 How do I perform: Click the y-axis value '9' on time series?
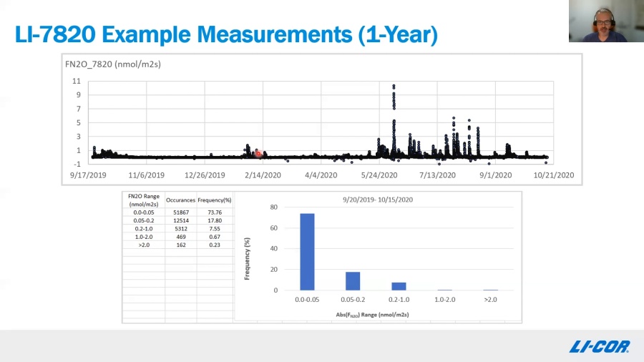click(79, 95)
